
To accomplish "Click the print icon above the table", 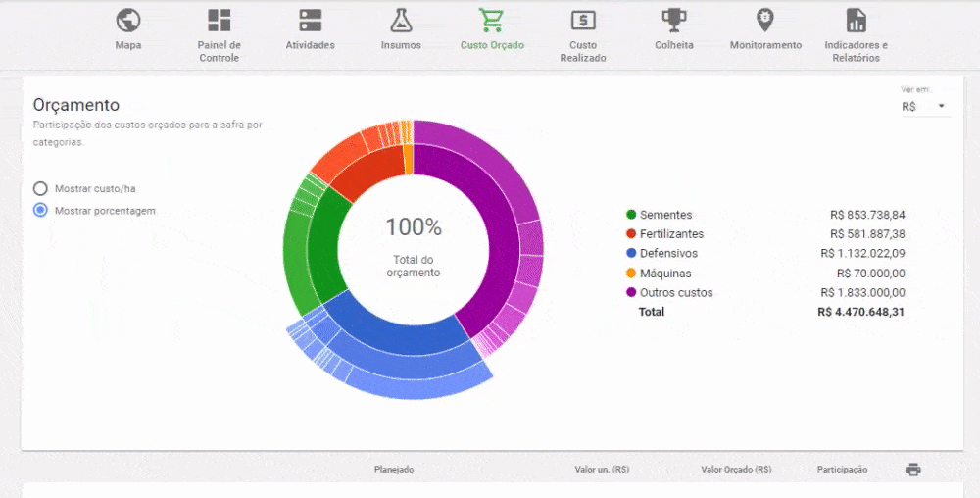I will (913, 470).
